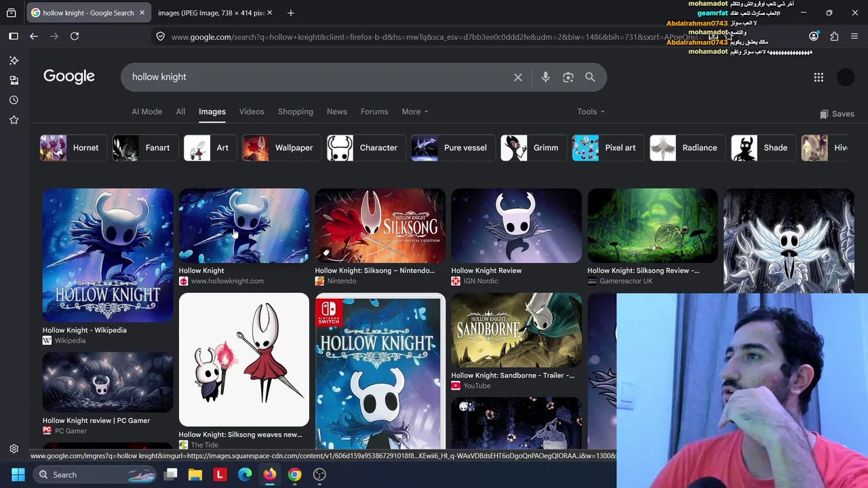Open the Firefox account menu
The height and width of the screenshot is (488, 868).
(x=814, y=37)
